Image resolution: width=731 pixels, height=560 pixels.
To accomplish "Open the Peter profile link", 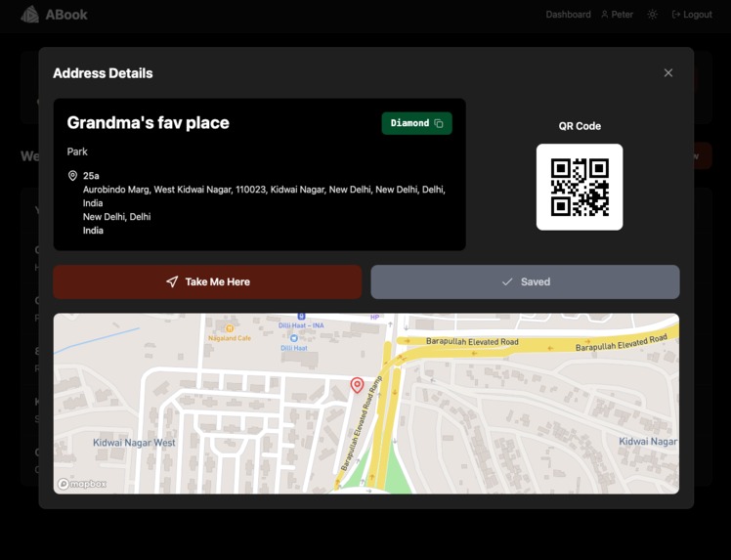I will click(618, 15).
